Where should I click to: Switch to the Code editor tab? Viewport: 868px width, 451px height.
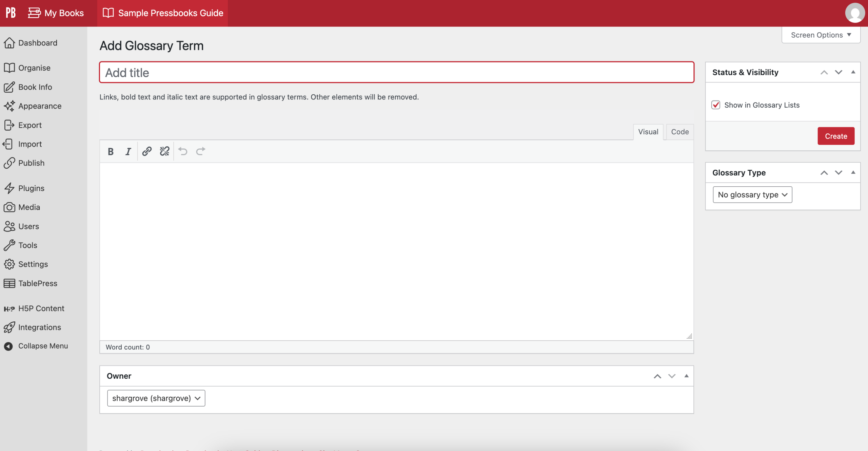(x=680, y=132)
